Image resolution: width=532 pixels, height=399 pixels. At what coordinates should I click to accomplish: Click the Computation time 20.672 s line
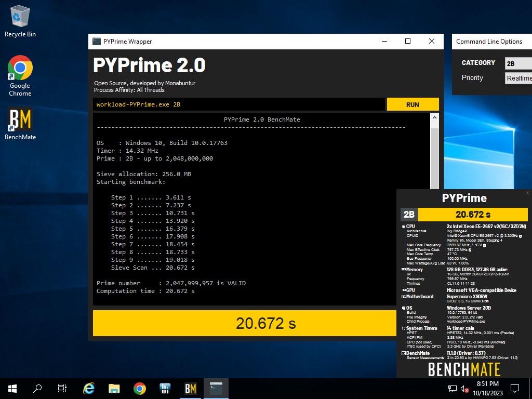coord(145,291)
